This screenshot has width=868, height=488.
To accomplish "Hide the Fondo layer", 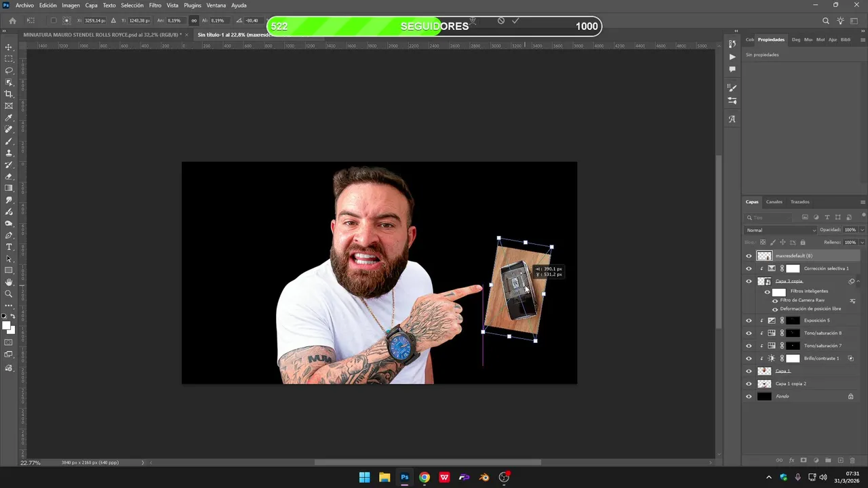I will [x=749, y=396].
